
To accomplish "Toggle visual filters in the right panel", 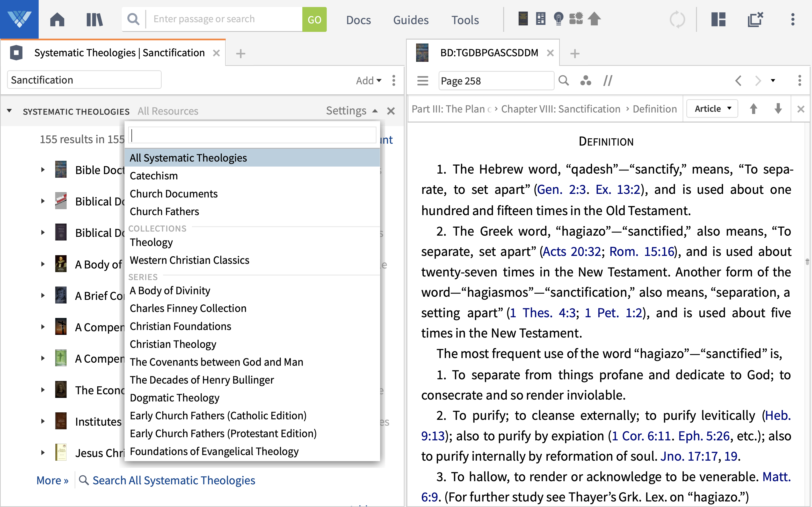I will pyautogui.click(x=586, y=80).
